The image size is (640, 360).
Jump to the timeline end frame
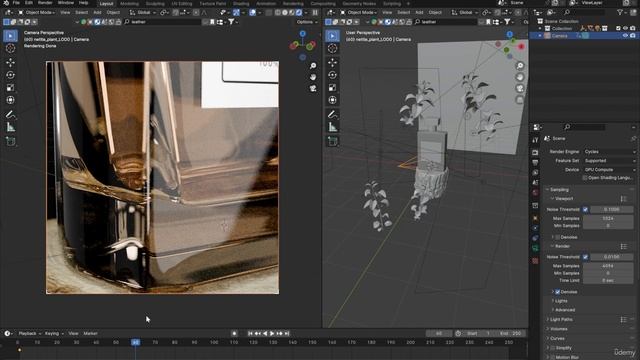click(287, 333)
